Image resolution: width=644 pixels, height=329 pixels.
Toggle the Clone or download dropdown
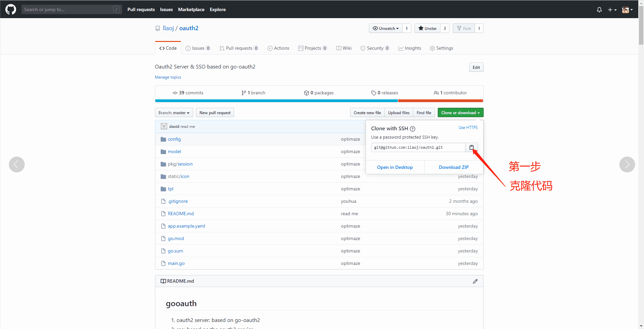(461, 113)
